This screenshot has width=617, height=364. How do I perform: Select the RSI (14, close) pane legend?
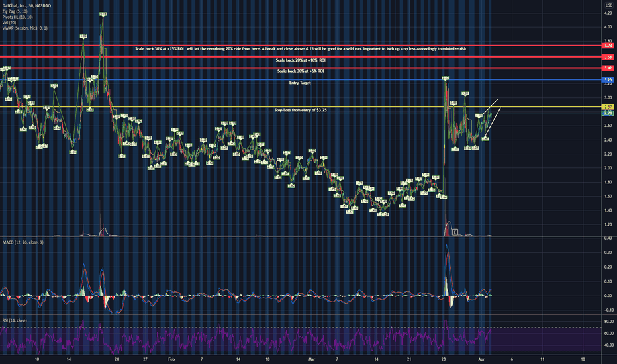(15, 320)
